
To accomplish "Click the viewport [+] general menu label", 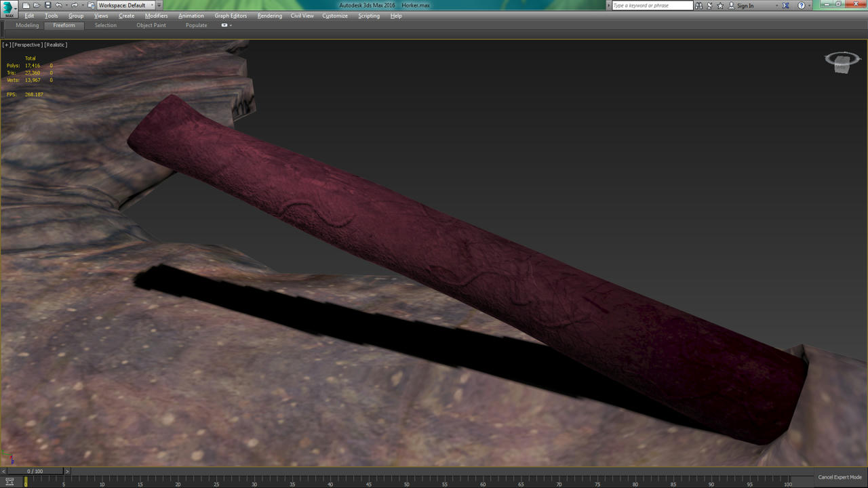I will click(x=7, y=45).
